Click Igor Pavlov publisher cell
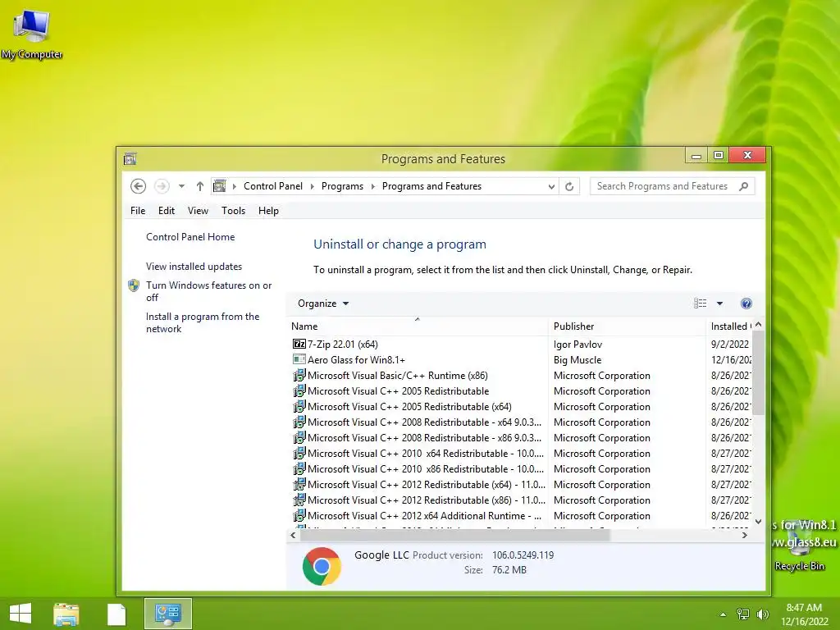This screenshot has height=630, width=840. tap(577, 344)
